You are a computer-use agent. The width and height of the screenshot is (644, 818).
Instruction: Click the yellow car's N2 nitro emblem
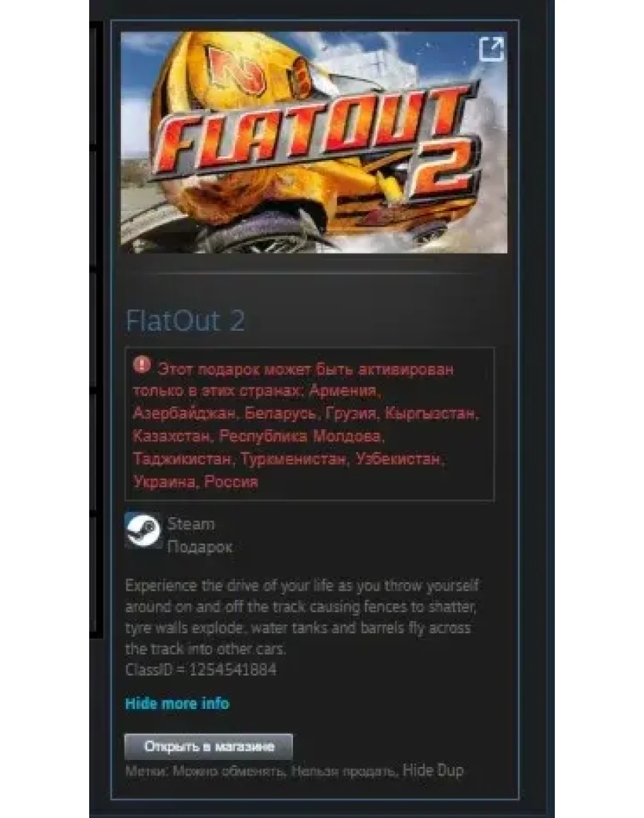pyautogui.click(x=236, y=69)
